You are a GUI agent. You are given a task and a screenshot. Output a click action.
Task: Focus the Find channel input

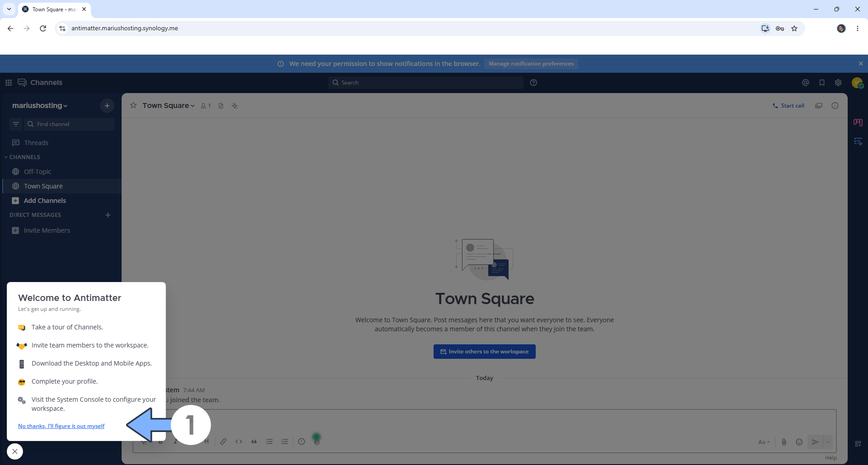tap(69, 124)
